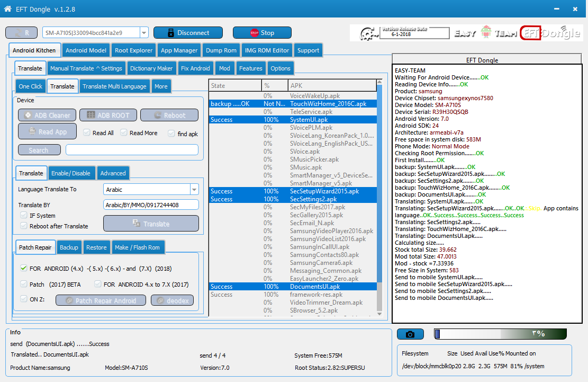Open the More tab
The image size is (588, 382).
161,86
